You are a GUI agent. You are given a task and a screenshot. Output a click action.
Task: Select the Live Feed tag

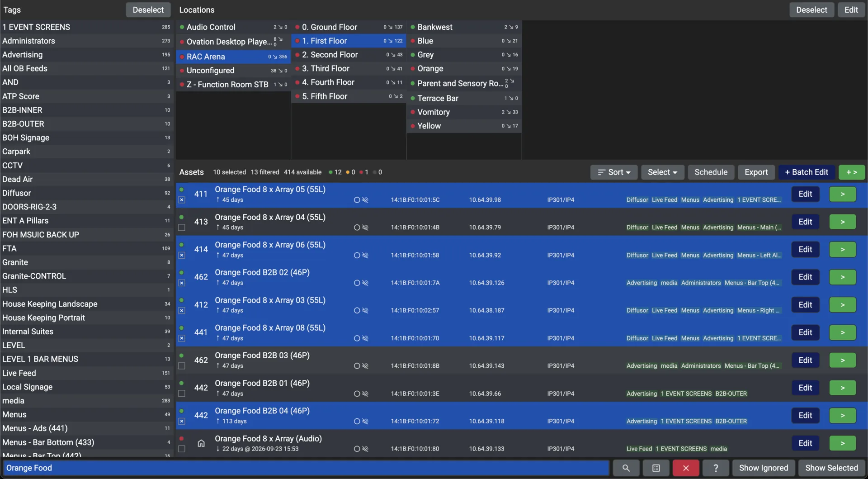[x=86, y=373]
